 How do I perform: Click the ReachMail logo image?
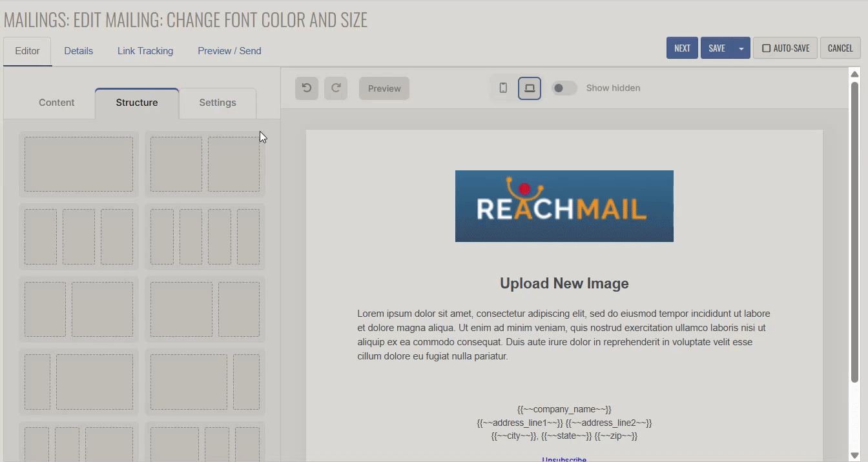[x=564, y=206]
